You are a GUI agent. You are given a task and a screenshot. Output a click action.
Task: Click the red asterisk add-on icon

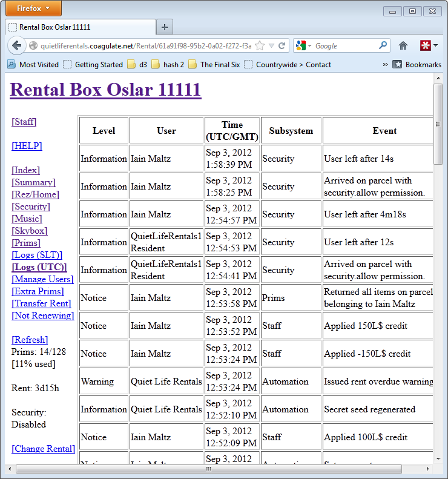(x=426, y=45)
